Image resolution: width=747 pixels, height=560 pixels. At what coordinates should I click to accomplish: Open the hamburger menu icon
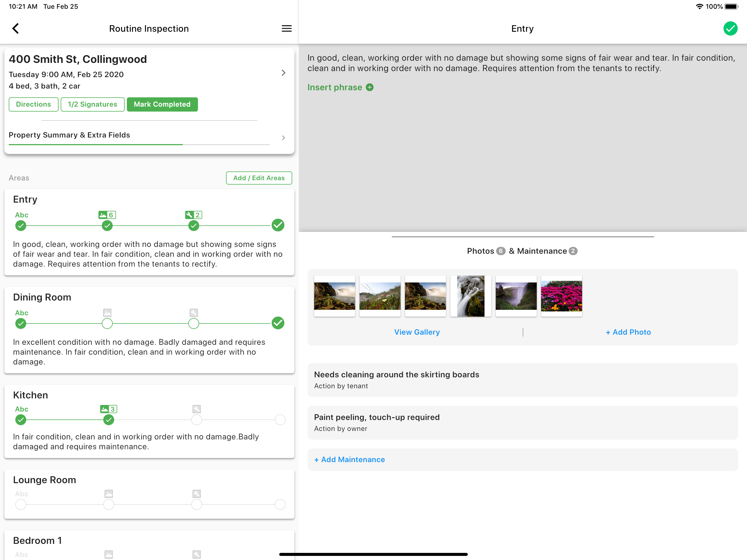286,28
